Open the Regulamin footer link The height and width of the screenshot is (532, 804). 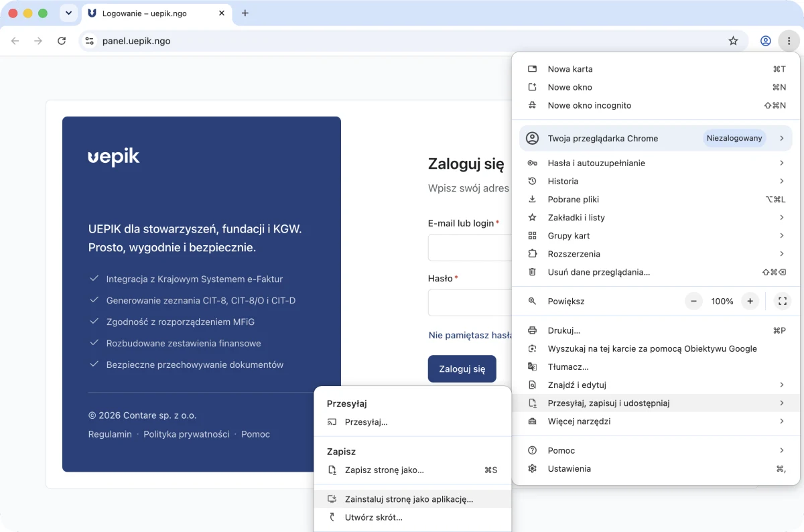[110, 434]
